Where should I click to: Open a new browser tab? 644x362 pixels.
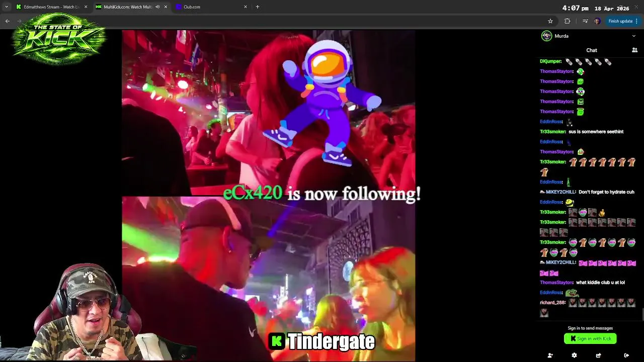click(258, 7)
